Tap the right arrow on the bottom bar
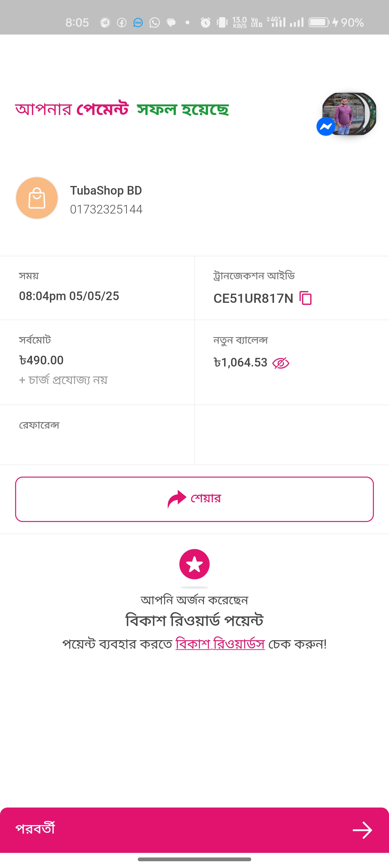The image size is (389, 868). point(362,830)
